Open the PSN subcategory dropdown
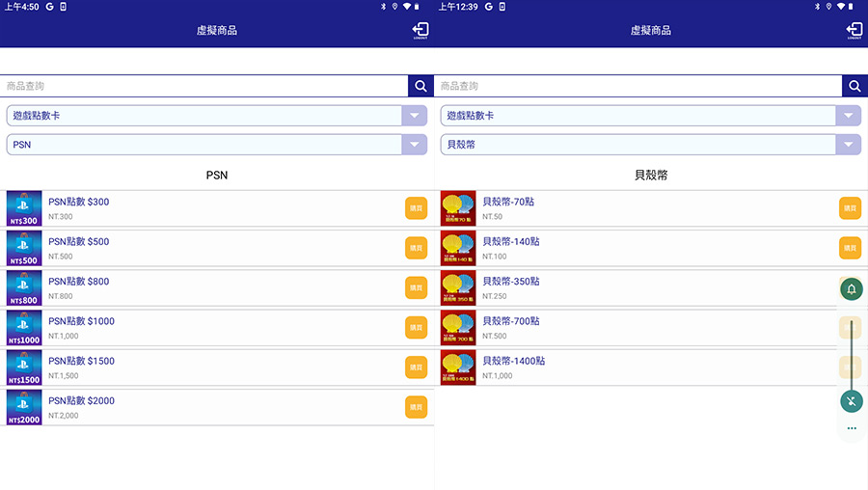Viewport: 868px width, 490px height. pos(216,145)
